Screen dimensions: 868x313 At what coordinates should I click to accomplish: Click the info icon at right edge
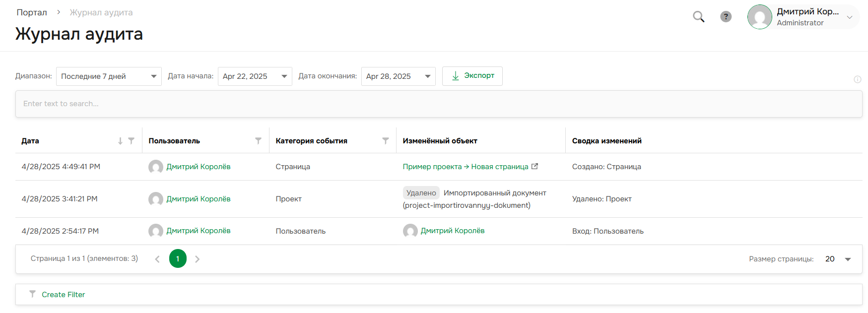point(857,79)
